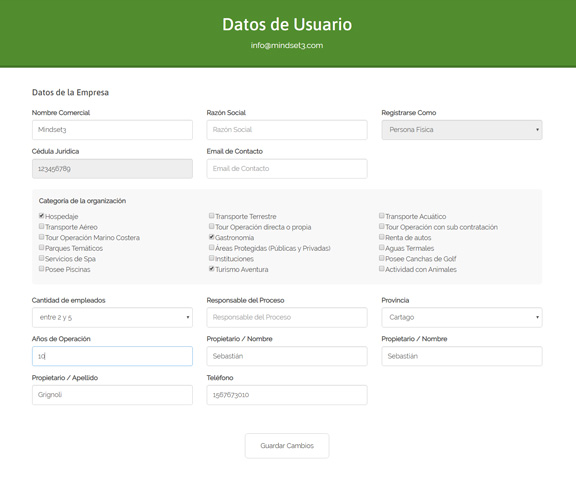This screenshot has width=576, height=481.
Task: Select Aguas Termales checkbox
Action: [x=382, y=247]
